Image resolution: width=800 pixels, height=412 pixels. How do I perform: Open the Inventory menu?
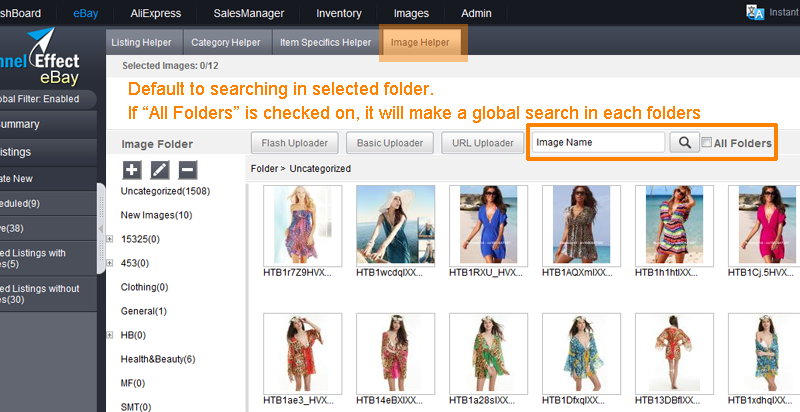coord(339,13)
